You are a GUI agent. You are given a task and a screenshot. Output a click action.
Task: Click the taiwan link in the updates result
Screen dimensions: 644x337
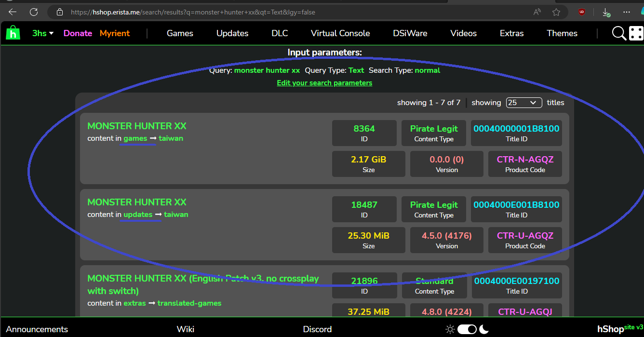tap(176, 215)
